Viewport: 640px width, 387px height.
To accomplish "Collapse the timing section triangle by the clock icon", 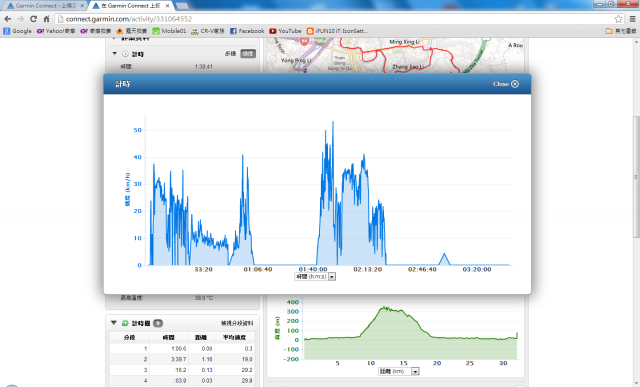I will click(x=115, y=53).
